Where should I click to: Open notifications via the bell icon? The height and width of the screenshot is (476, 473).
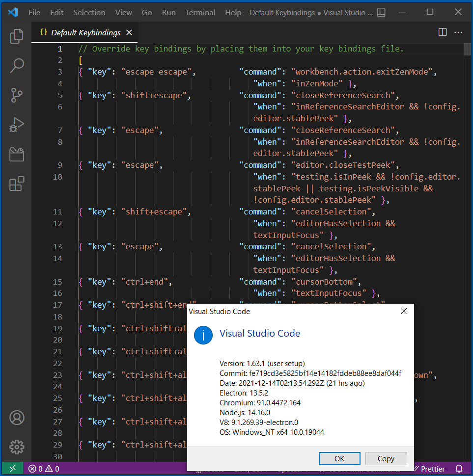pyautogui.click(x=459, y=469)
